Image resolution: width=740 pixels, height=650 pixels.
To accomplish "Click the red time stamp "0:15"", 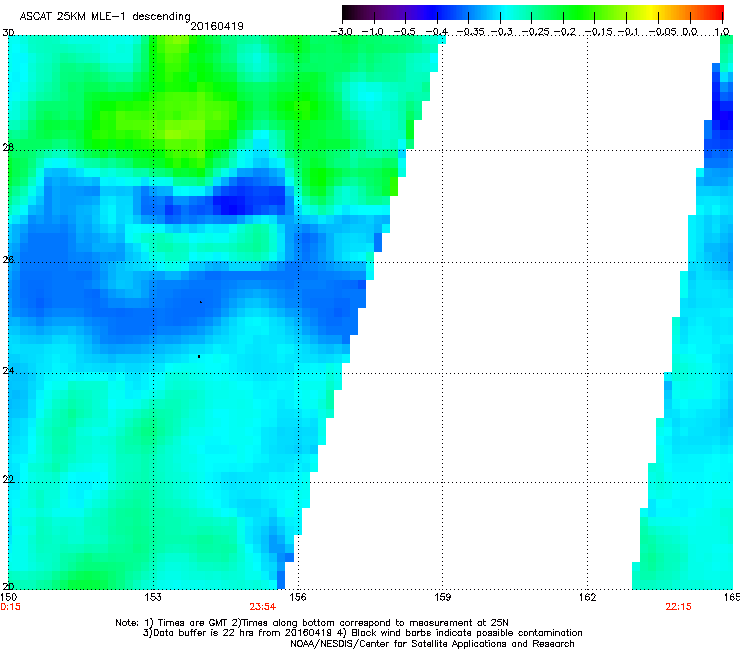I will 10,607.
